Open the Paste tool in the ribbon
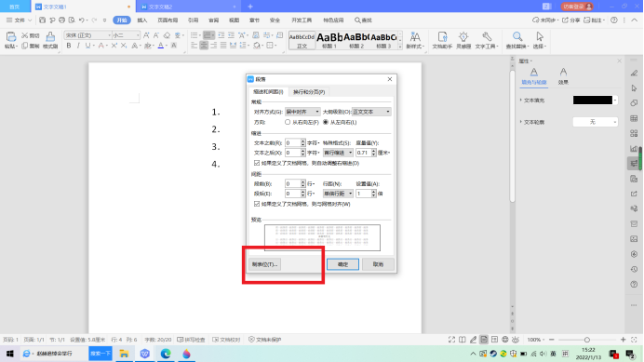 click(x=11, y=40)
